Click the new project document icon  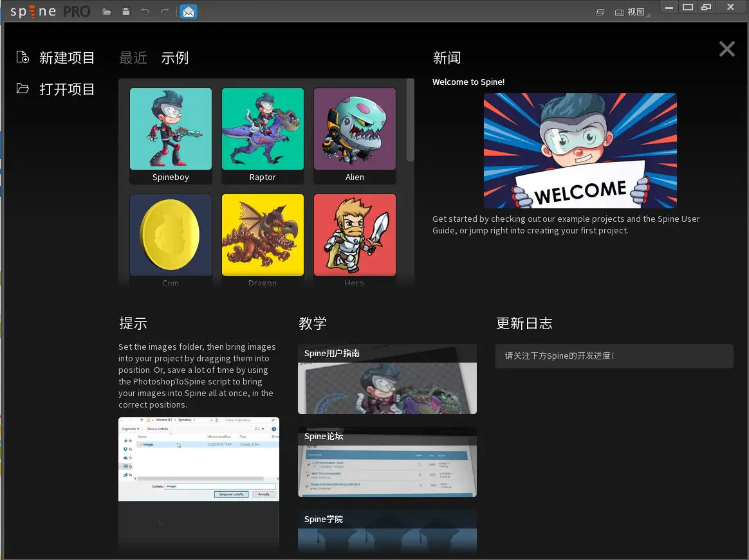point(23,57)
